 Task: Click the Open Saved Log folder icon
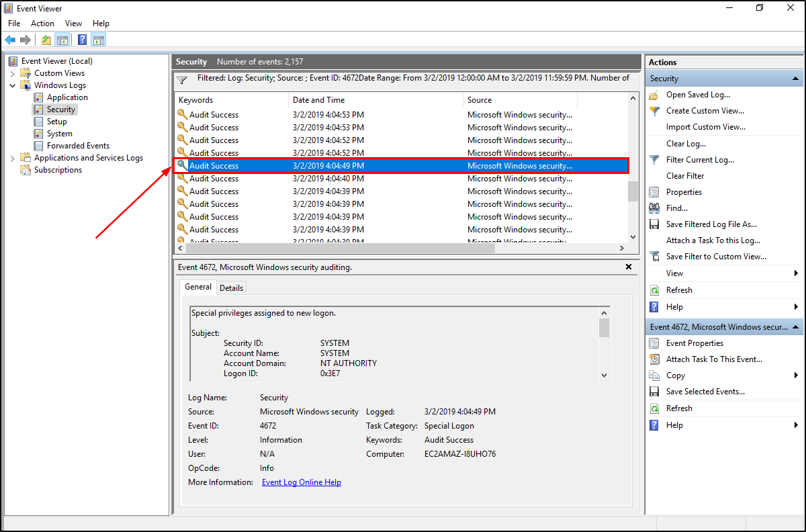click(654, 95)
